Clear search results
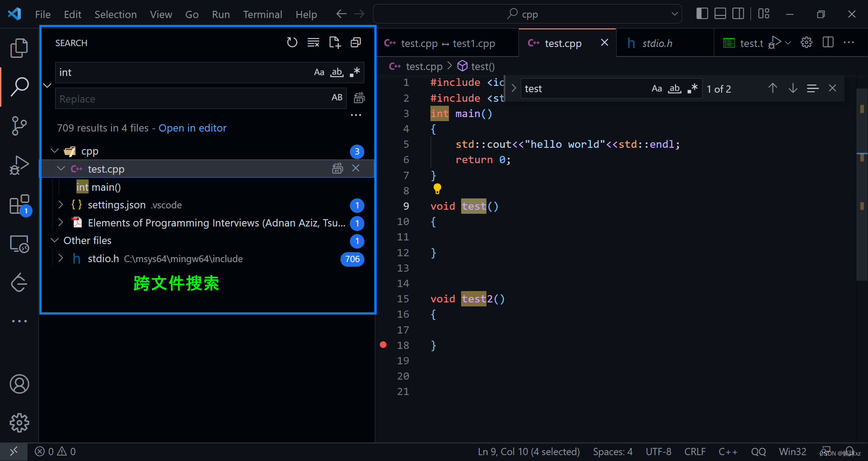Viewport: 868px width, 461px height. (313, 42)
